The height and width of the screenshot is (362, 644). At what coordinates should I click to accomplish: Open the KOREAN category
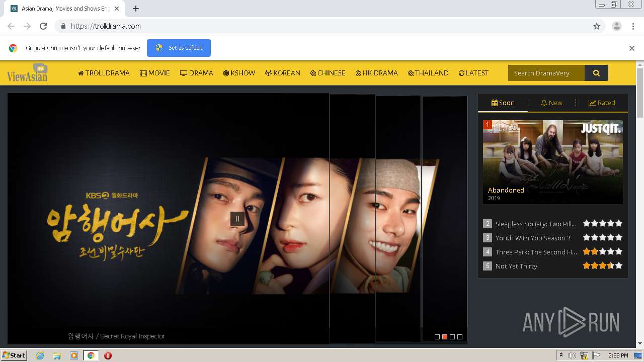[x=283, y=73]
